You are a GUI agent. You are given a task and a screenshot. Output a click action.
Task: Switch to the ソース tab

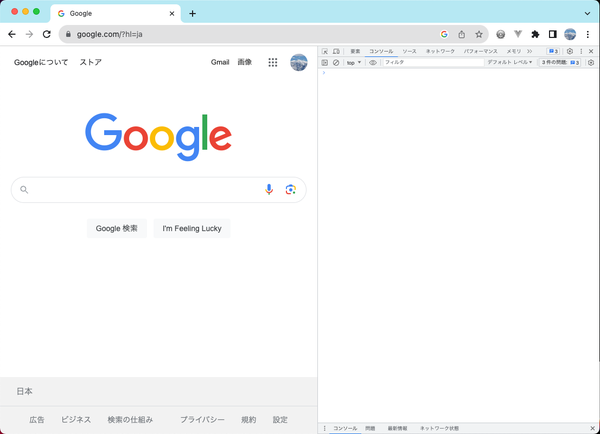[409, 51]
